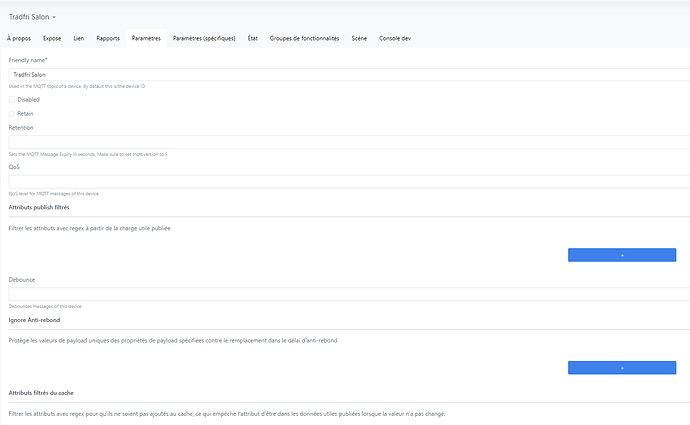Click the 'Used in the MQTT topic' hint
Screen dimensions: 690x425
(77, 86)
